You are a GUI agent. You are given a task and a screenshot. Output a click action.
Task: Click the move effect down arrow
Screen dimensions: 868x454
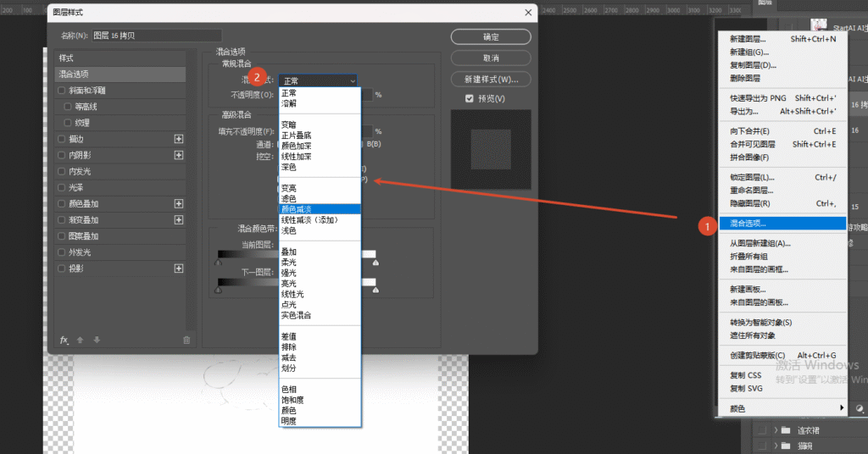(97, 340)
